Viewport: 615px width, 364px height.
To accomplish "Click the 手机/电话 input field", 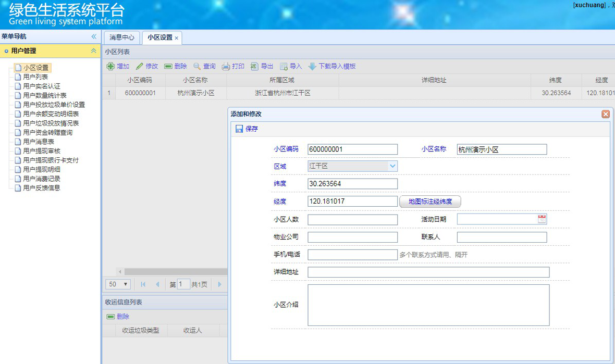I will click(x=353, y=255).
